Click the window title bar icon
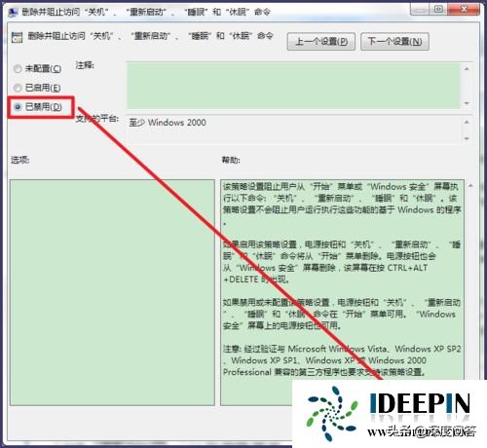The width and height of the screenshot is (487, 448). click(13, 13)
